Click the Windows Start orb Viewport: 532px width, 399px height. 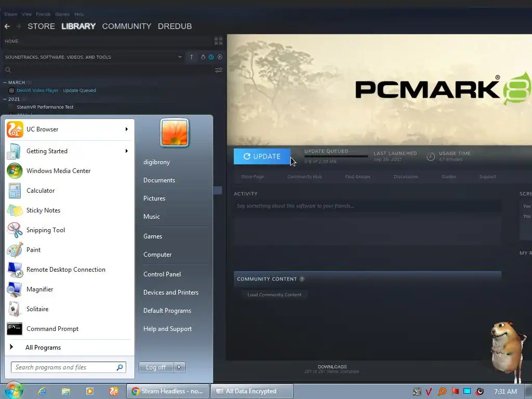(x=14, y=391)
